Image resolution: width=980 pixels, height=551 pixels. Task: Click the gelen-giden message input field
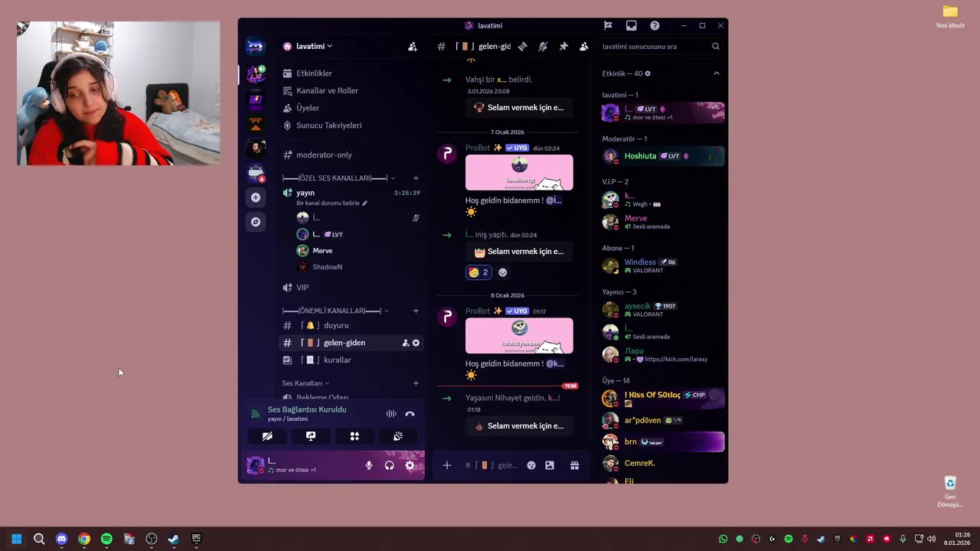pyautogui.click(x=492, y=465)
